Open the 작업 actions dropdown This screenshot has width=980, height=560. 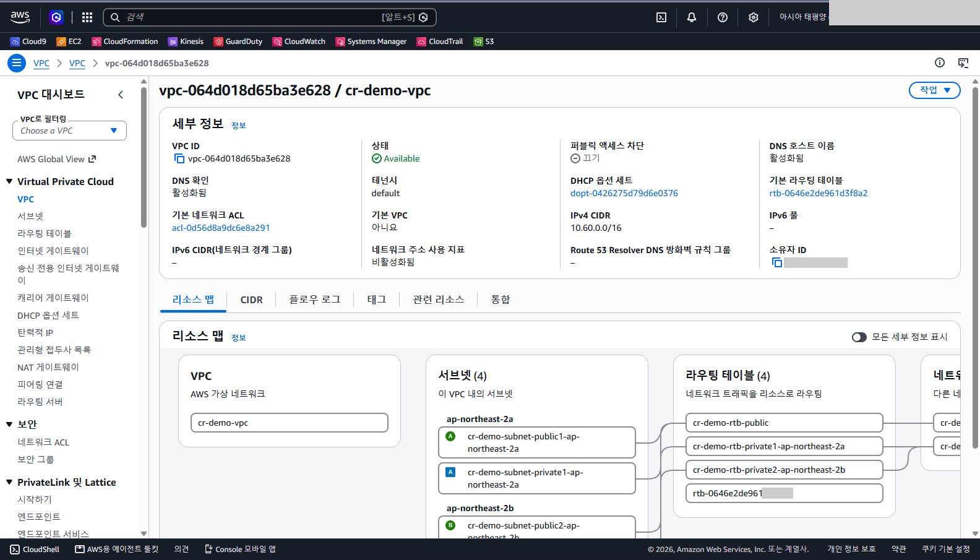point(934,90)
